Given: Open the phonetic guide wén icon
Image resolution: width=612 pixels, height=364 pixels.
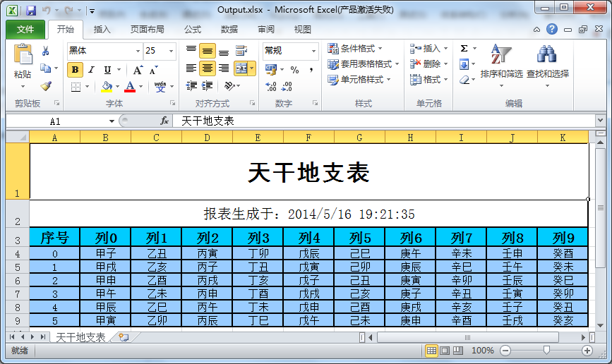Looking at the screenshot, I should (160, 87).
